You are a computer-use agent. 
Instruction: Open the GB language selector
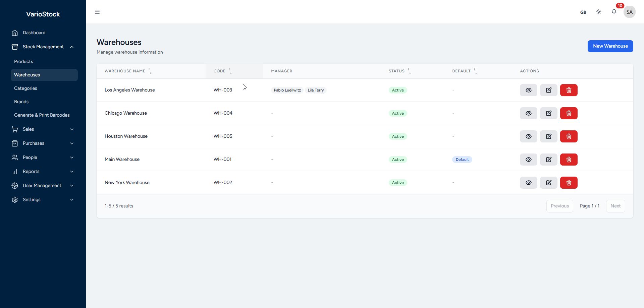pyautogui.click(x=583, y=12)
